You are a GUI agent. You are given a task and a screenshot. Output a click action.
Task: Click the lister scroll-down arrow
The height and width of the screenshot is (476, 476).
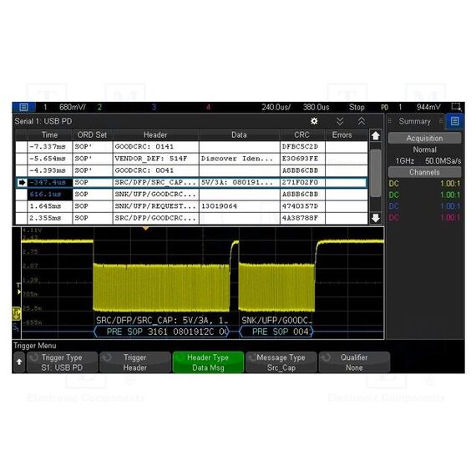[376, 218]
